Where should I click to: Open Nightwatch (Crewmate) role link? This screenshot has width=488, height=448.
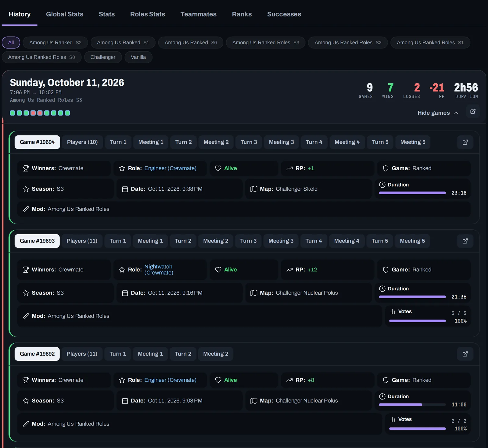(x=159, y=270)
